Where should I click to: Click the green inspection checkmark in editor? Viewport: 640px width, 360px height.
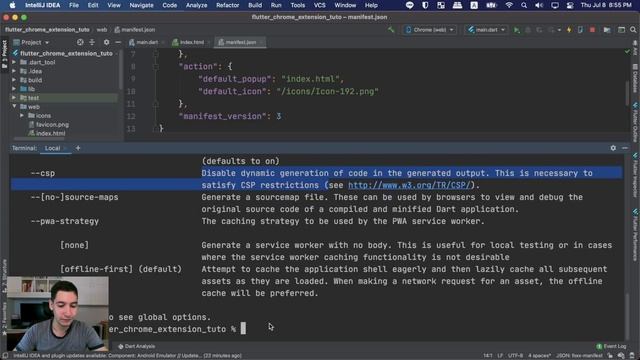click(x=627, y=51)
